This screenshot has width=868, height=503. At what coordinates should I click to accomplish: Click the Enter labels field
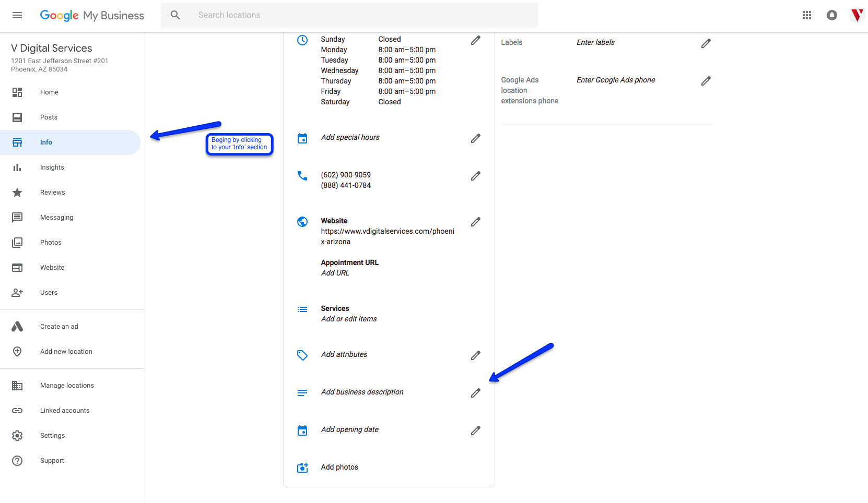point(595,42)
